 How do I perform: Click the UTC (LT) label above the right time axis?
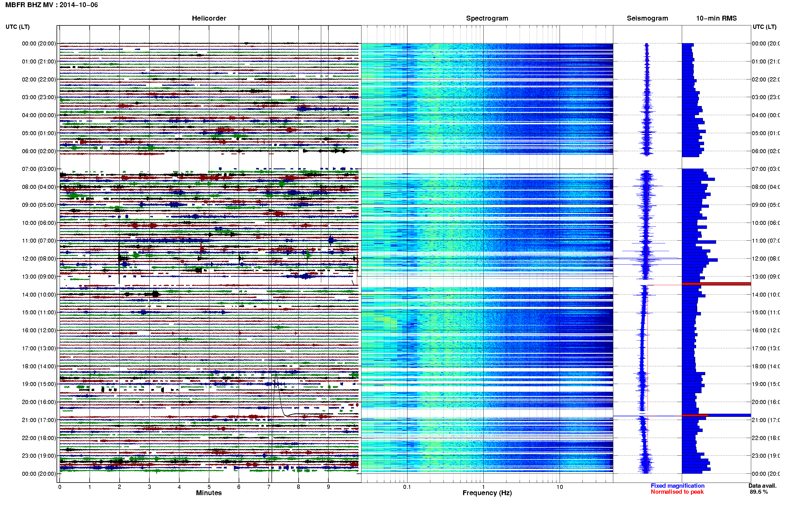[x=764, y=27]
